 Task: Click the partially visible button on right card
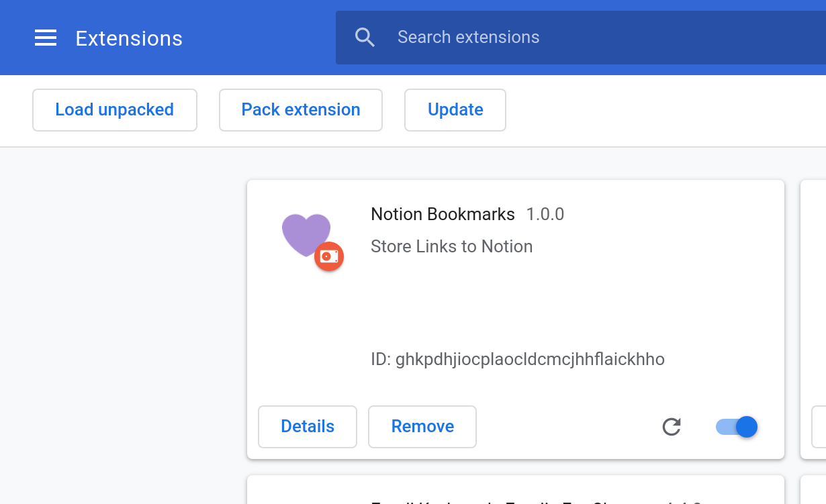point(819,427)
